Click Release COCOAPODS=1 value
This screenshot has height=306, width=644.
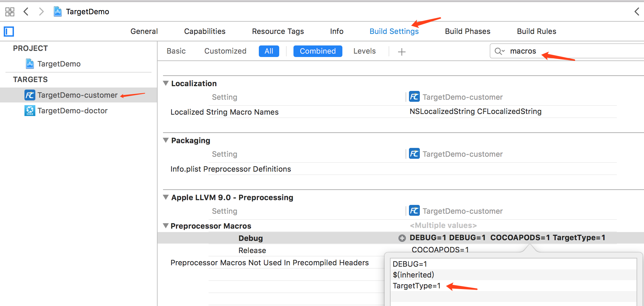click(x=440, y=250)
